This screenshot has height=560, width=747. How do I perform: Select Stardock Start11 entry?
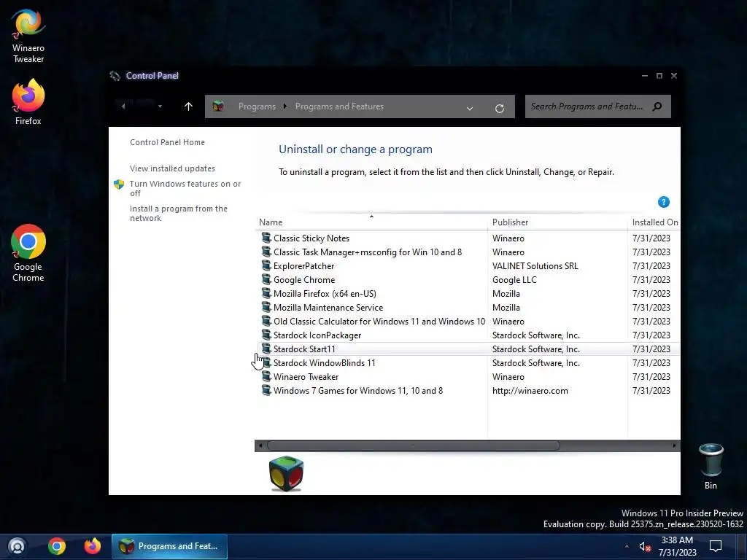point(468,349)
